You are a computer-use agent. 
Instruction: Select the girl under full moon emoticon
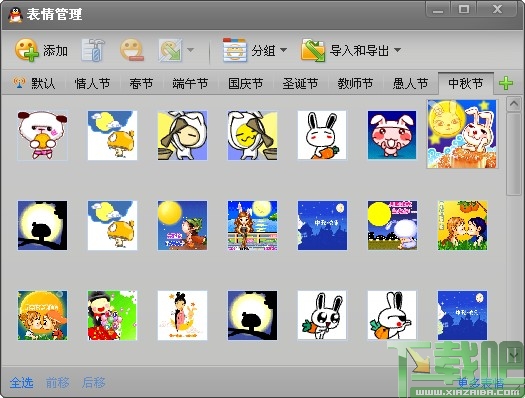pos(182,225)
